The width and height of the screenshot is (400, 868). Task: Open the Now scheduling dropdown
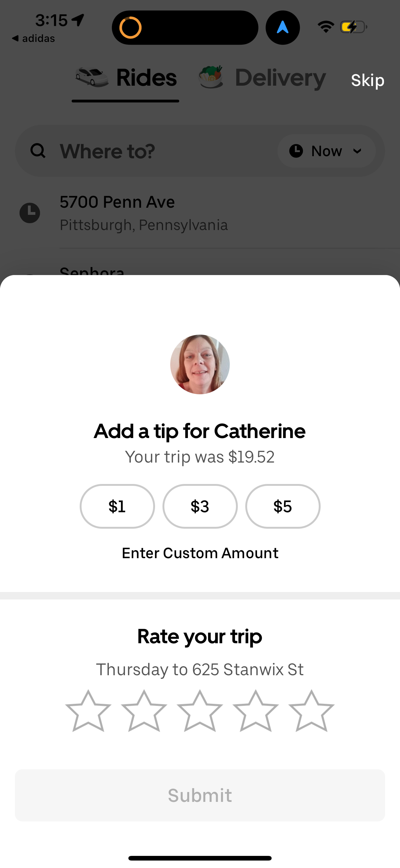[x=326, y=151]
